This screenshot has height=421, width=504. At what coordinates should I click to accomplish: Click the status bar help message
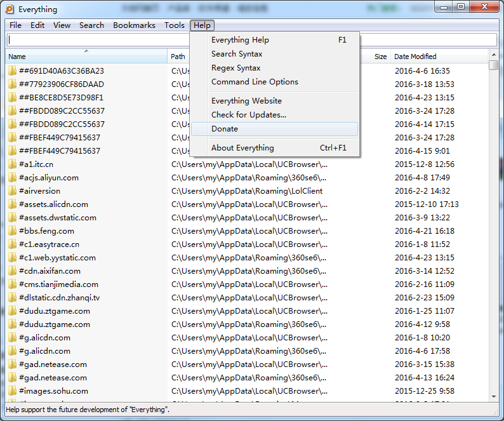coord(88,410)
